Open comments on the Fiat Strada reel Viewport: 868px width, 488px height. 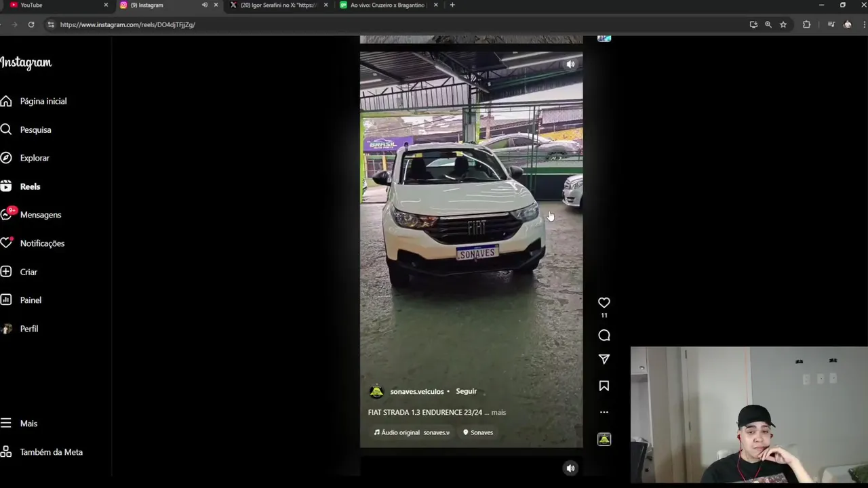[604, 335]
